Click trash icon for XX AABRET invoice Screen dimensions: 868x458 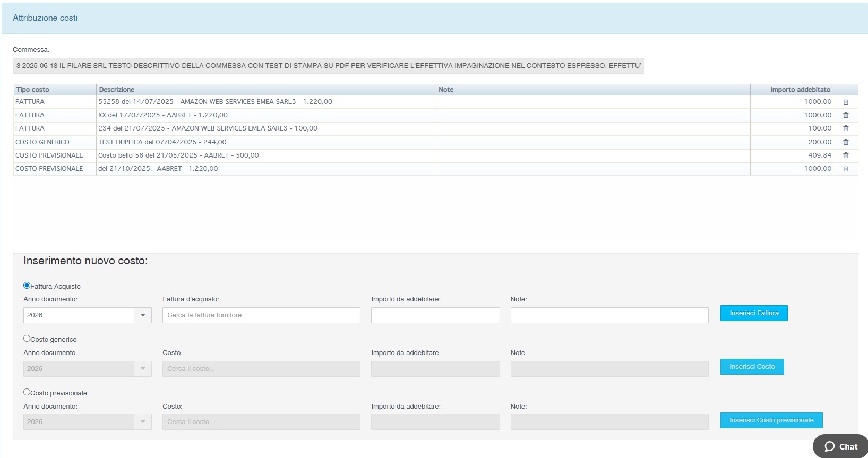[x=846, y=115]
